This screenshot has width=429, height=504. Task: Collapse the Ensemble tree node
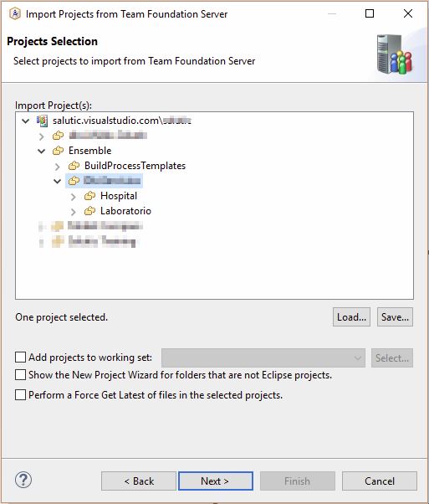pos(42,151)
